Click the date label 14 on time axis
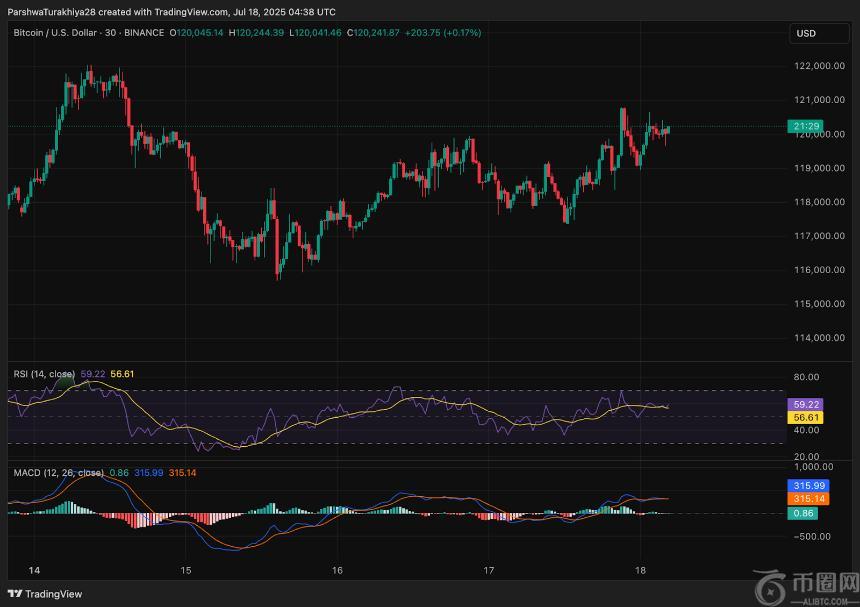Screen dimensions: 860x607 (34, 571)
